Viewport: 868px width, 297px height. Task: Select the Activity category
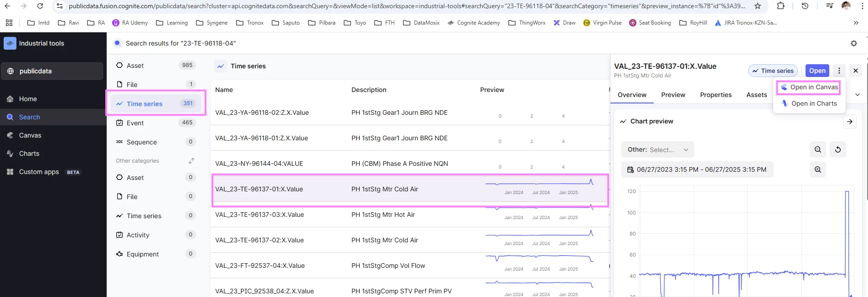pyautogui.click(x=156, y=235)
